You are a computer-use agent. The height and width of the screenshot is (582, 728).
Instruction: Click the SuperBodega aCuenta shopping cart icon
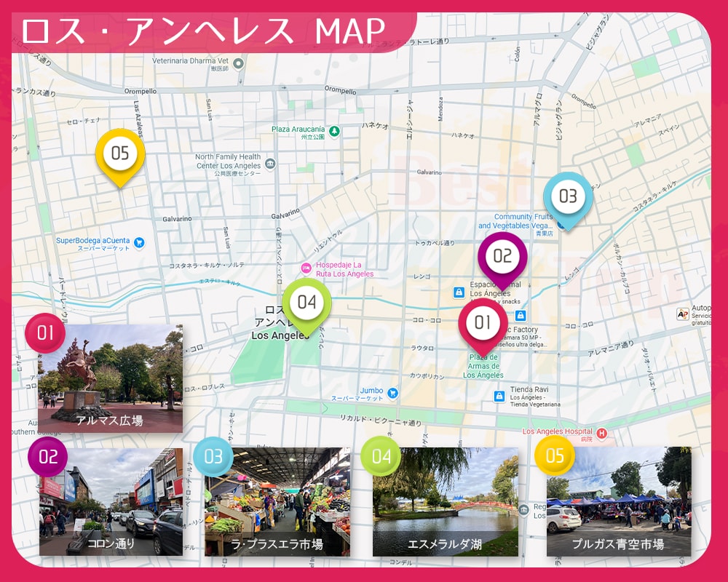point(139,242)
